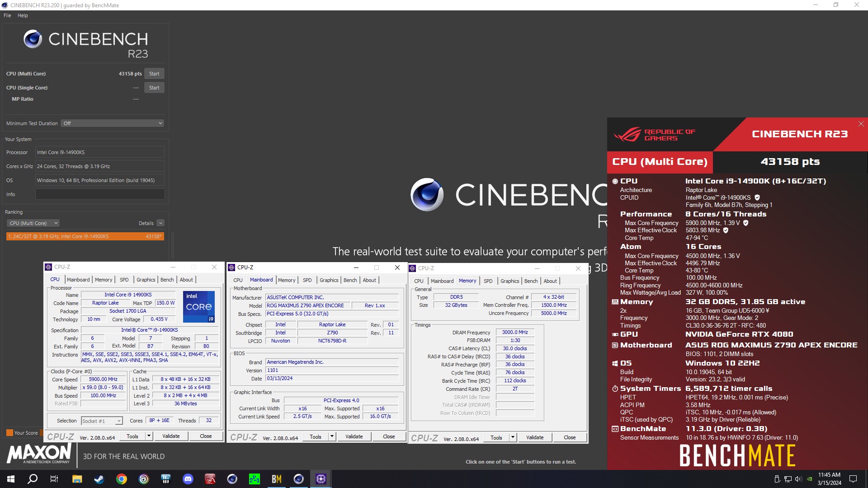Click the Core Speed value 5900.00 MHz in CPU-Z
Viewport: 868px width, 488px height.
coord(103,380)
